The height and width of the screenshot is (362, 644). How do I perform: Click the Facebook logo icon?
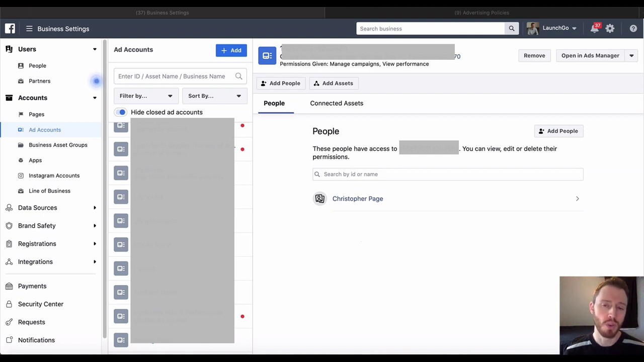pos(10,29)
